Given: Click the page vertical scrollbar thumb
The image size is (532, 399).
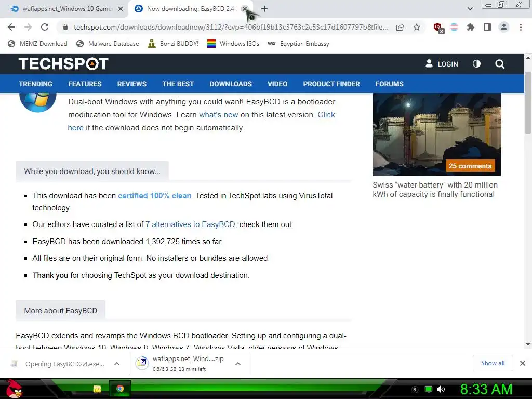Looking at the screenshot, I should [x=528, y=102].
